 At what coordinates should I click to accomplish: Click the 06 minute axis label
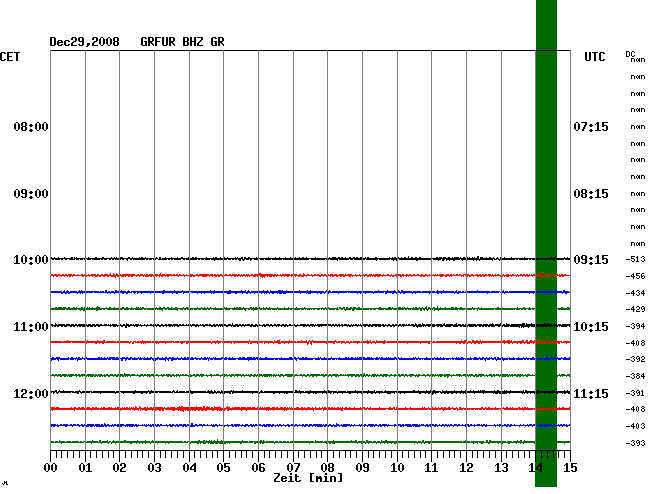(258, 468)
